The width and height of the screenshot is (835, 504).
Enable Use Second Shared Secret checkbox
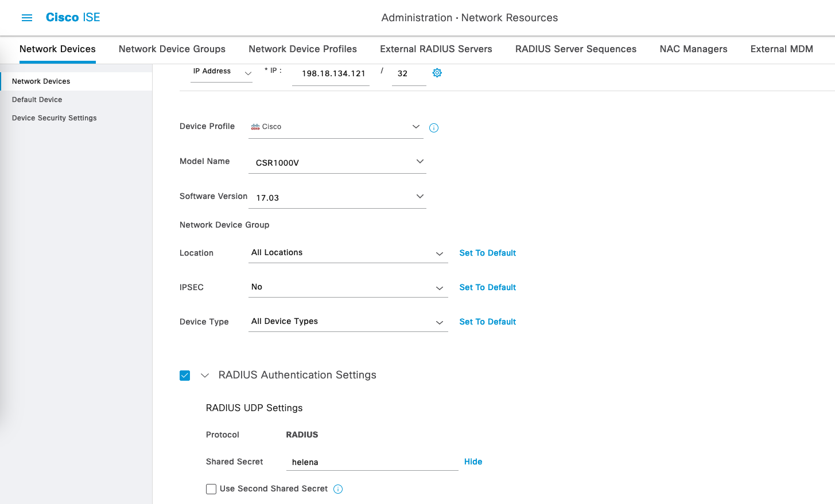point(211,489)
